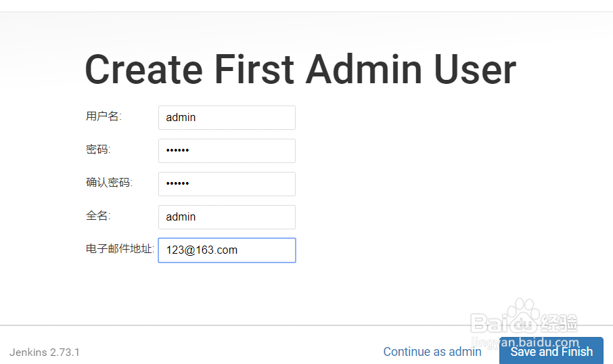Click the word Create in the heading
This screenshot has height=364, width=613.
(x=144, y=69)
